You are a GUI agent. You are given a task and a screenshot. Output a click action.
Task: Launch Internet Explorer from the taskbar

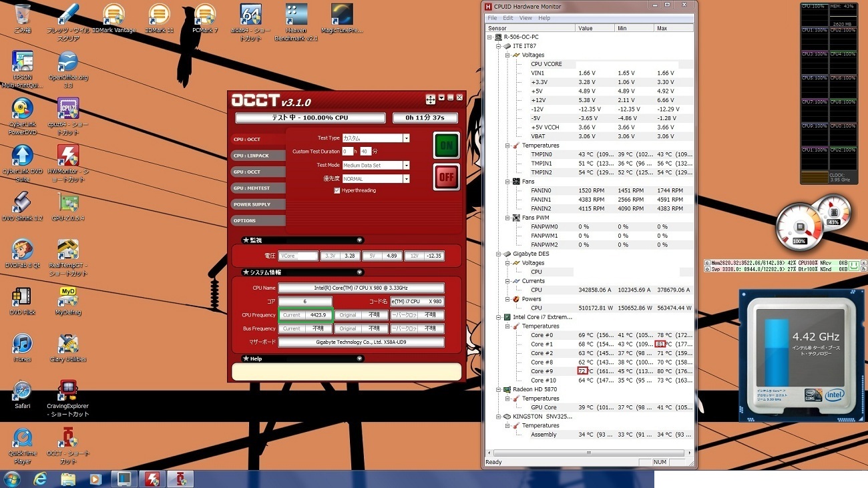(41, 479)
